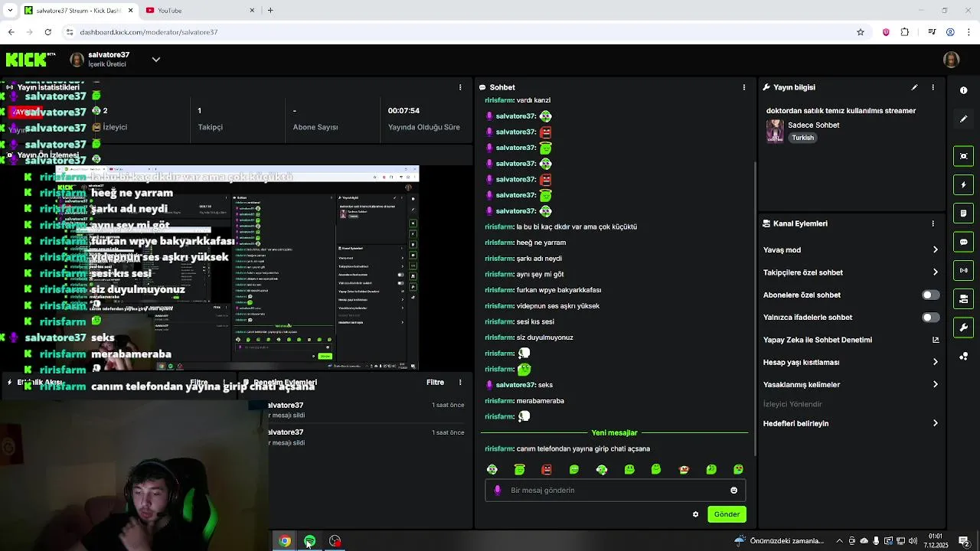Toggle Abonelere özel sohbet
Image resolution: width=980 pixels, height=551 pixels.
(930, 295)
